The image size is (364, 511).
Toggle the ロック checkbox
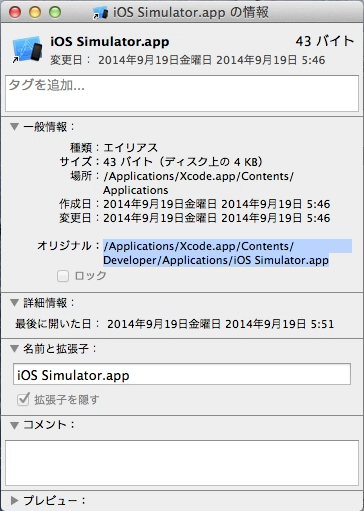[63, 276]
